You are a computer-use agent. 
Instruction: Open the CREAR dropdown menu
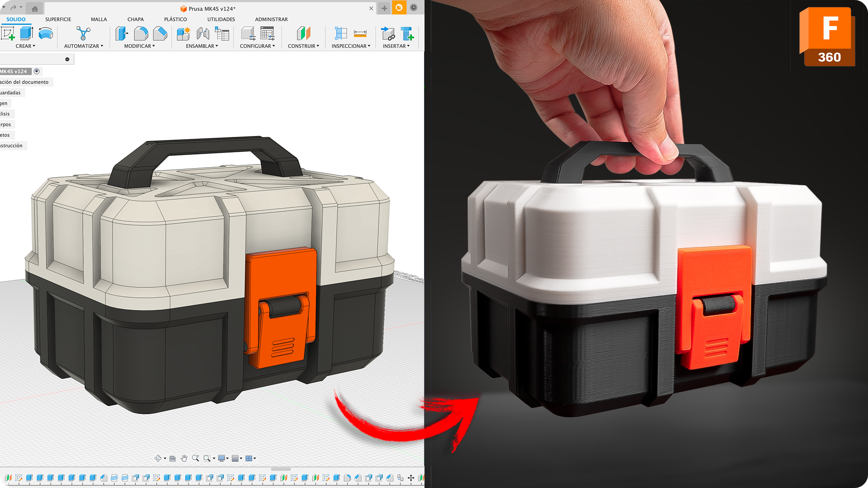pos(25,46)
